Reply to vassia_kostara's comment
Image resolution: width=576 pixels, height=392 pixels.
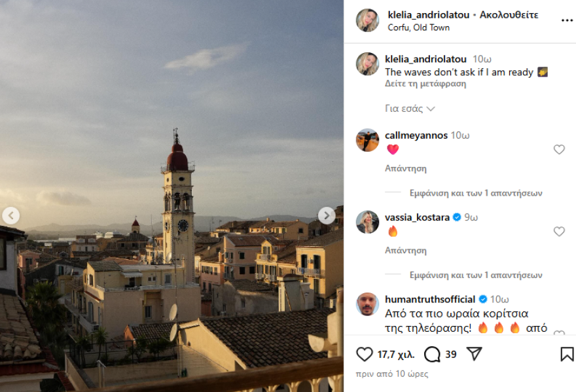(405, 250)
